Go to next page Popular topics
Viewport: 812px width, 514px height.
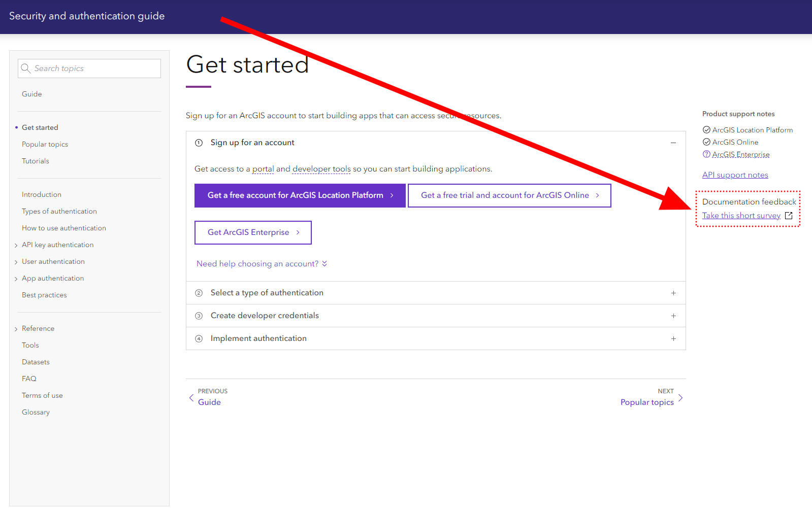tap(647, 402)
